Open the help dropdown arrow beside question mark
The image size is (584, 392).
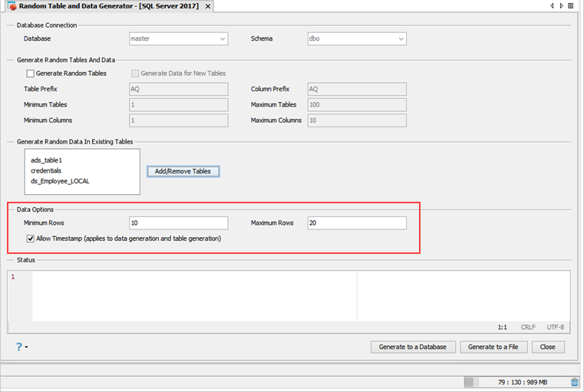26,348
